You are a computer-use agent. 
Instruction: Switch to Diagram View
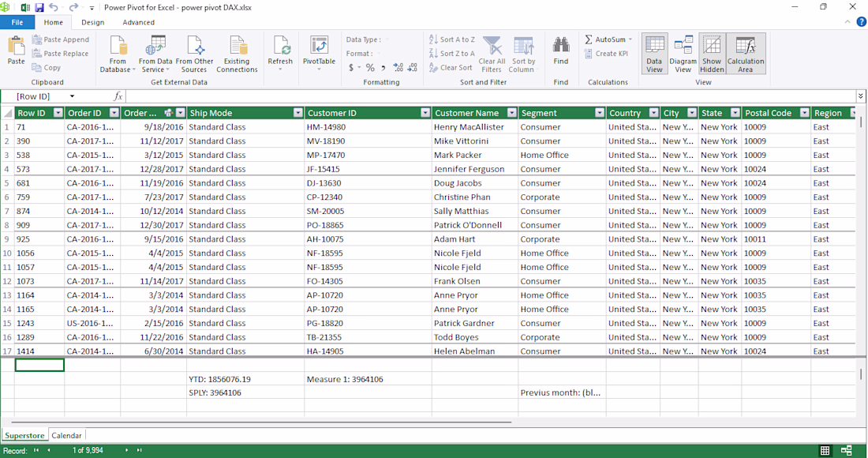pyautogui.click(x=683, y=54)
